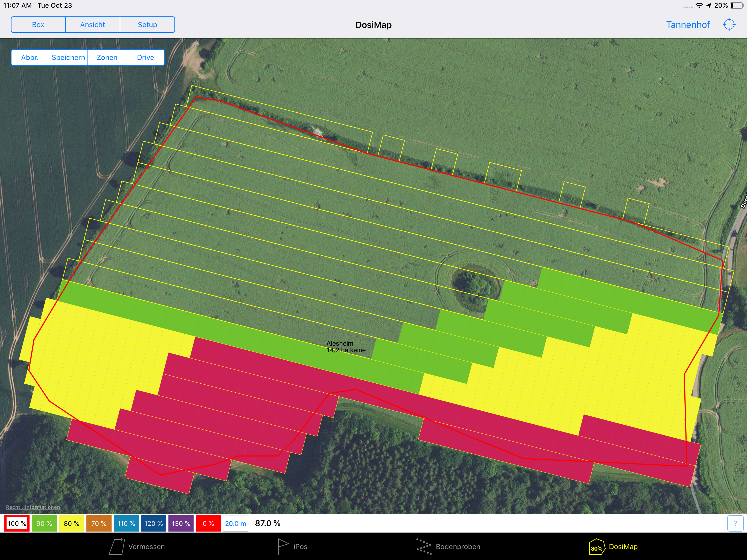This screenshot has width=747, height=560.
Task: Tap the help question mark button
Action: coord(735,523)
